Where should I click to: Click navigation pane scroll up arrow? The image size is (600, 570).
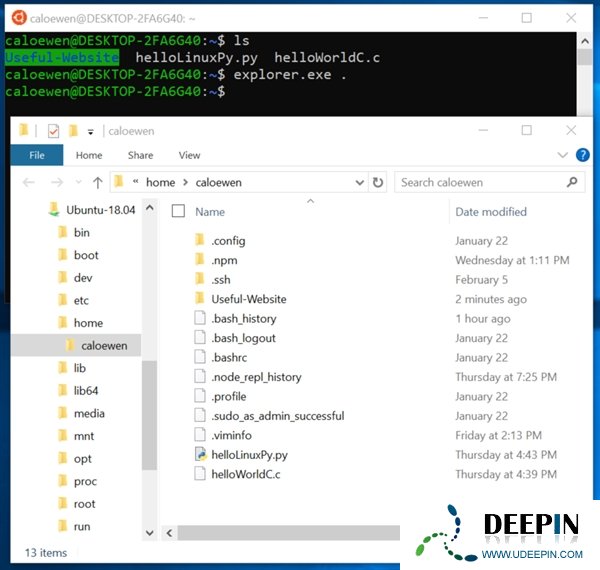tap(150, 208)
